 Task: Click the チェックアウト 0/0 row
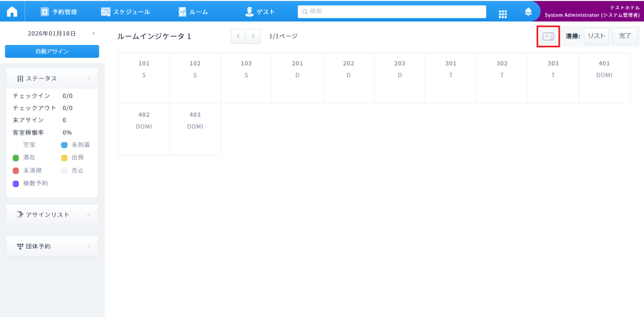tap(43, 108)
